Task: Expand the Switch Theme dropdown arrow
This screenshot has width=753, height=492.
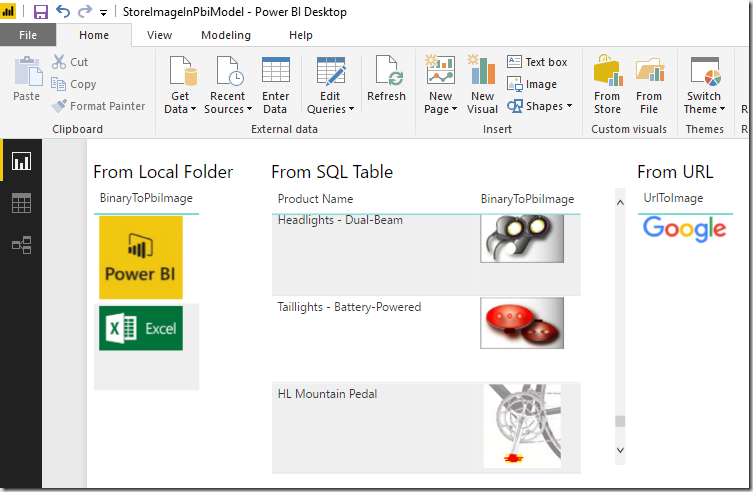Action: (722, 109)
